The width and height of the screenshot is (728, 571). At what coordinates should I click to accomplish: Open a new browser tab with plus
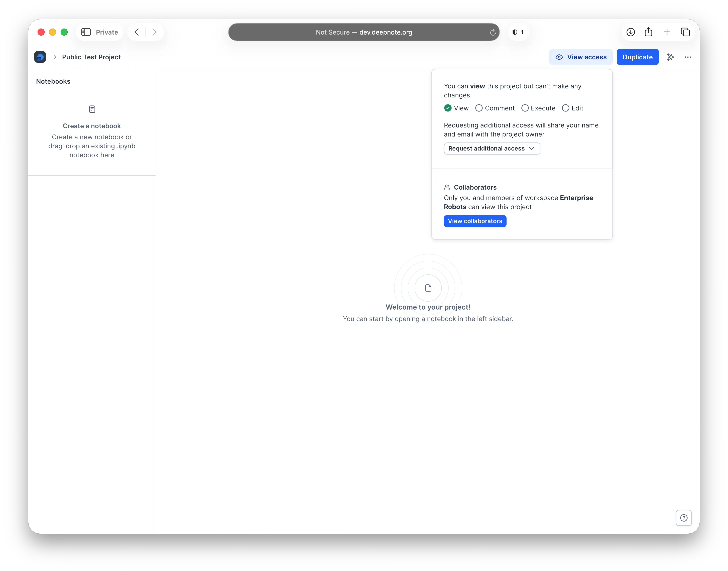pos(666,32)
